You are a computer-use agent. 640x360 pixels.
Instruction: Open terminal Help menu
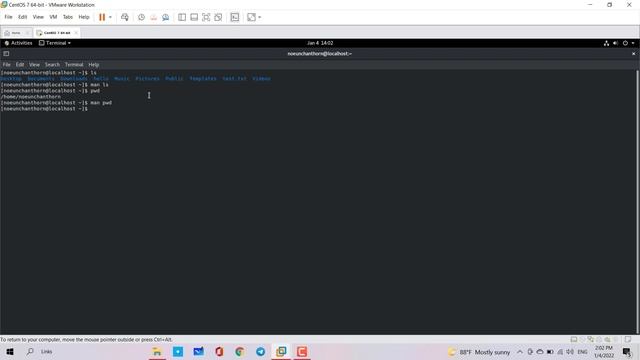point(94,64)
